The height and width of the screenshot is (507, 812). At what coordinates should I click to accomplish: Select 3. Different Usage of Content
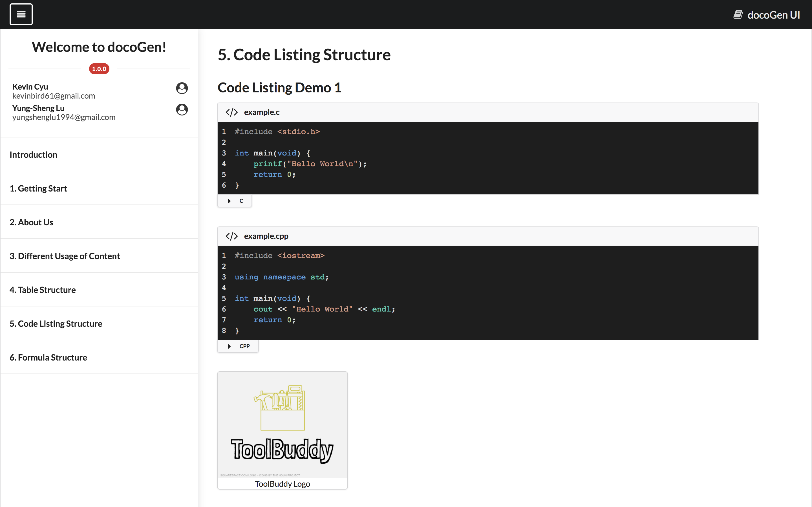pyautogui.click(x=65, y=256)
